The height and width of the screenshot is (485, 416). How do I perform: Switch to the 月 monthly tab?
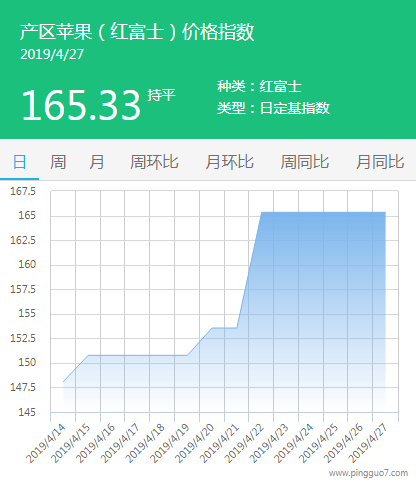97,162
